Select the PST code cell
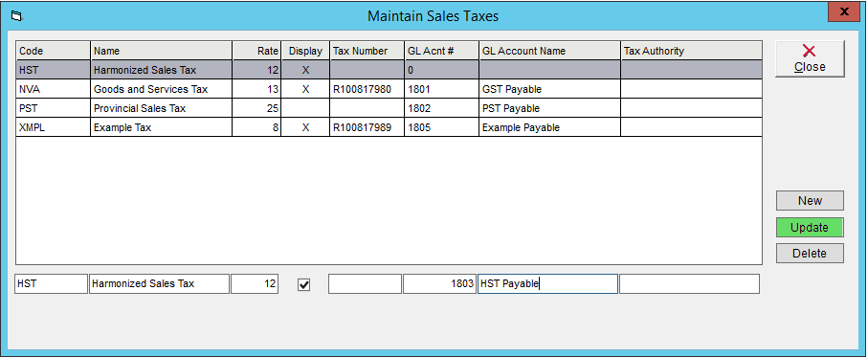 pos(54,108)
